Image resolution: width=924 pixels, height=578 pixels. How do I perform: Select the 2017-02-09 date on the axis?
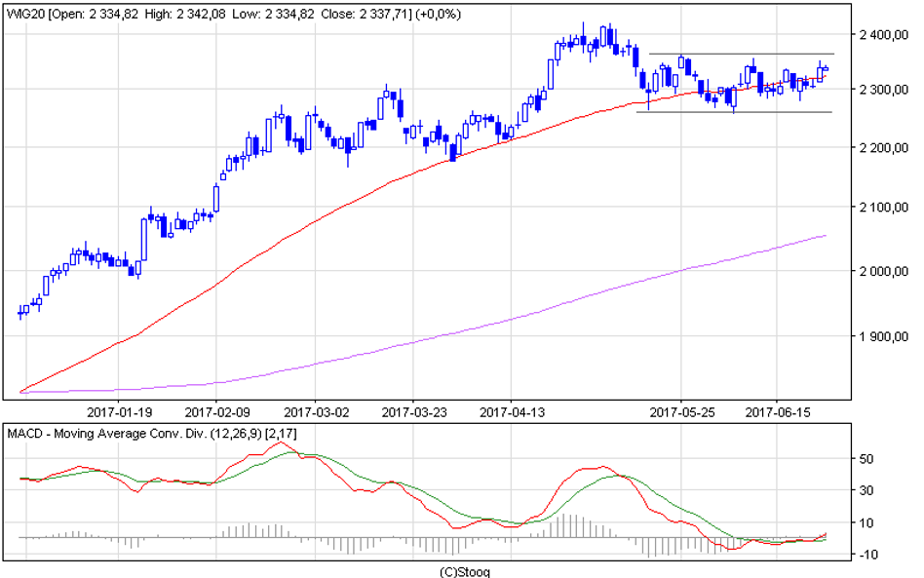pos(216,411)
